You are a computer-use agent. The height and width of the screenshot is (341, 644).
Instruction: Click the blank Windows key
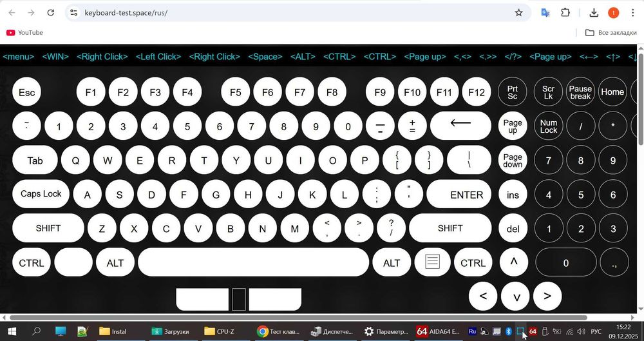pos(73,262)
